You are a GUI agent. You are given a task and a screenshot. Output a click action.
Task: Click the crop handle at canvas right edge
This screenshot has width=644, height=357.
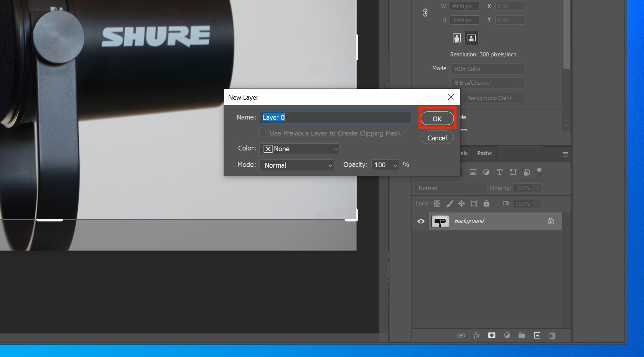(x=357, y=47)
